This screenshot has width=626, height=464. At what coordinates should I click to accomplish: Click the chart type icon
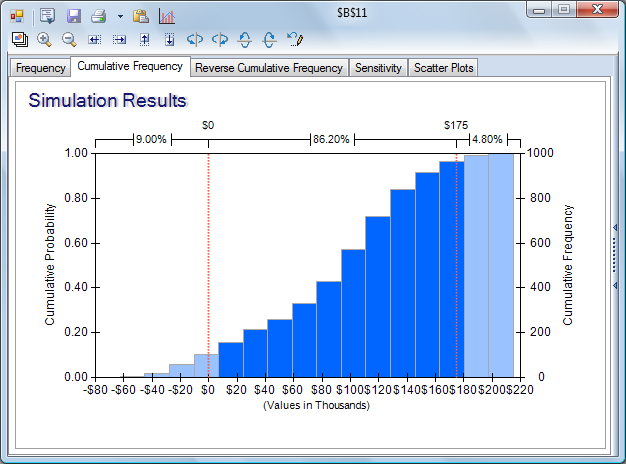click(x=167, y=16)
